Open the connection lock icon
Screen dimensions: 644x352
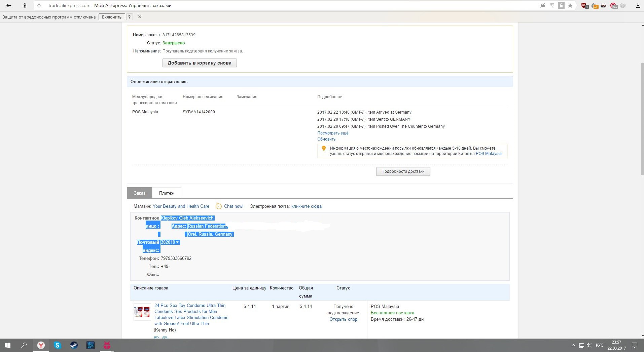click(x=561, y=5)
